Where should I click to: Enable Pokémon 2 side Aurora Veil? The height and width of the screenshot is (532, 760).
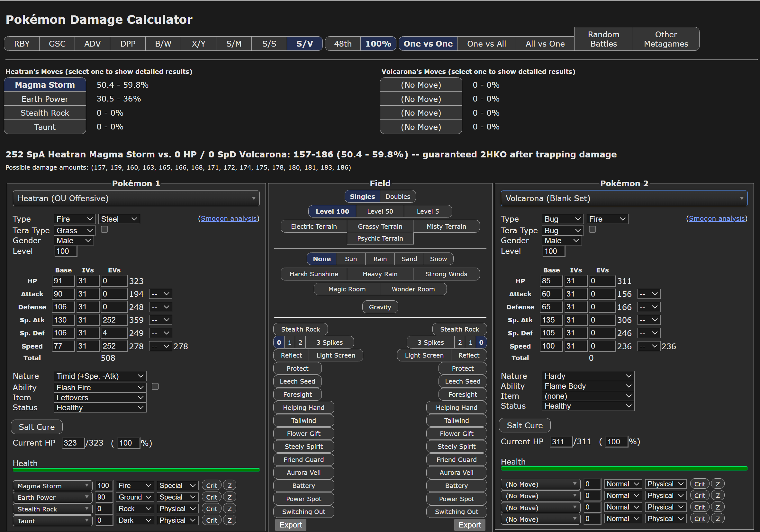[x=456, y=473]
